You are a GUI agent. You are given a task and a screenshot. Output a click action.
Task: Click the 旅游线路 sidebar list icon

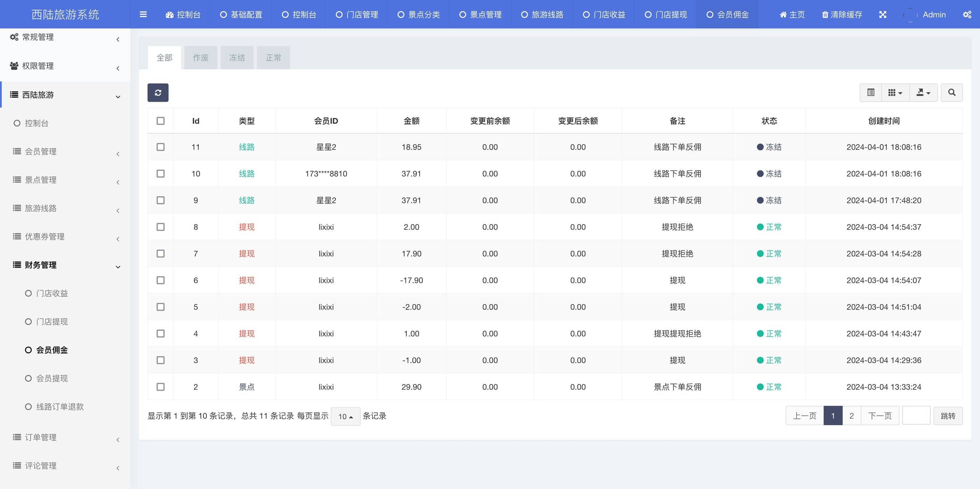pyautogui.click(x=17, y=208)
